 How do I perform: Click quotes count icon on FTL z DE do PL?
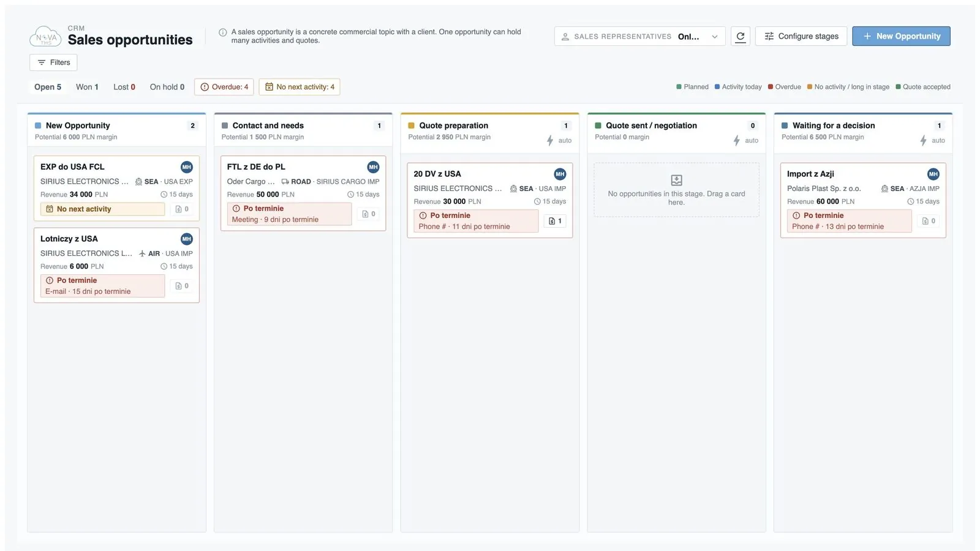[x=369, y=214]
